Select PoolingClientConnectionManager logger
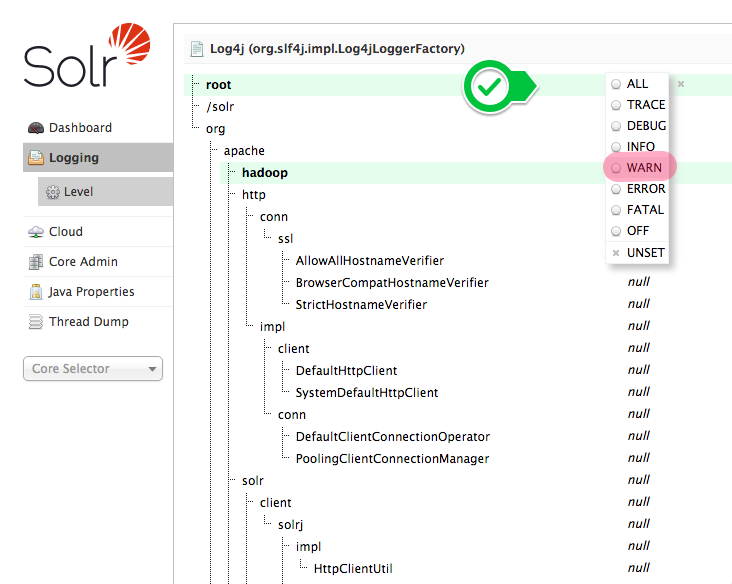The width and height of the screenshot is (732, 584). [x=392, y=458]
